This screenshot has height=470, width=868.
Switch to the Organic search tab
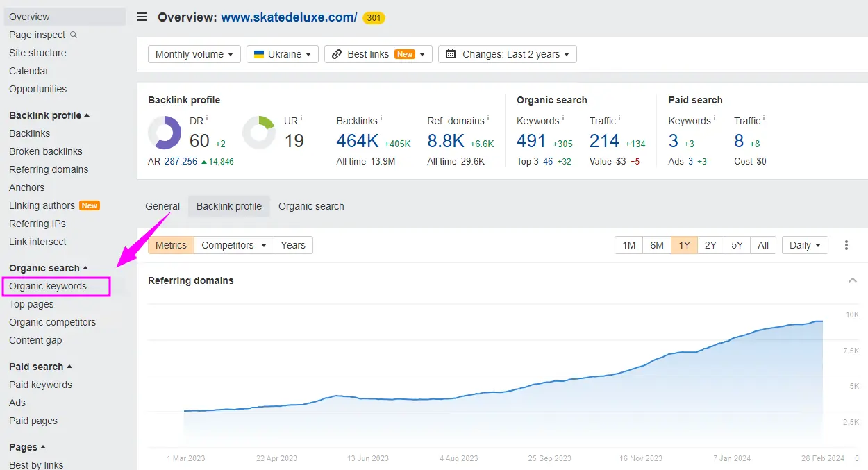click(311, 206)
